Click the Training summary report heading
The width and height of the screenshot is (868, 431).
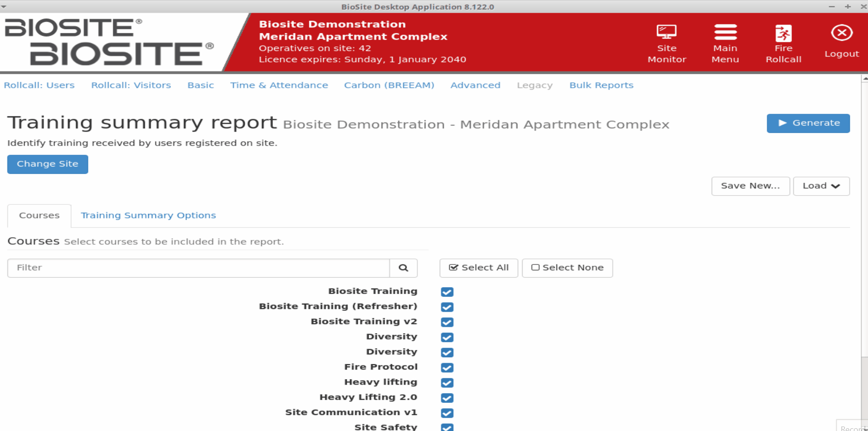point(142,123)
